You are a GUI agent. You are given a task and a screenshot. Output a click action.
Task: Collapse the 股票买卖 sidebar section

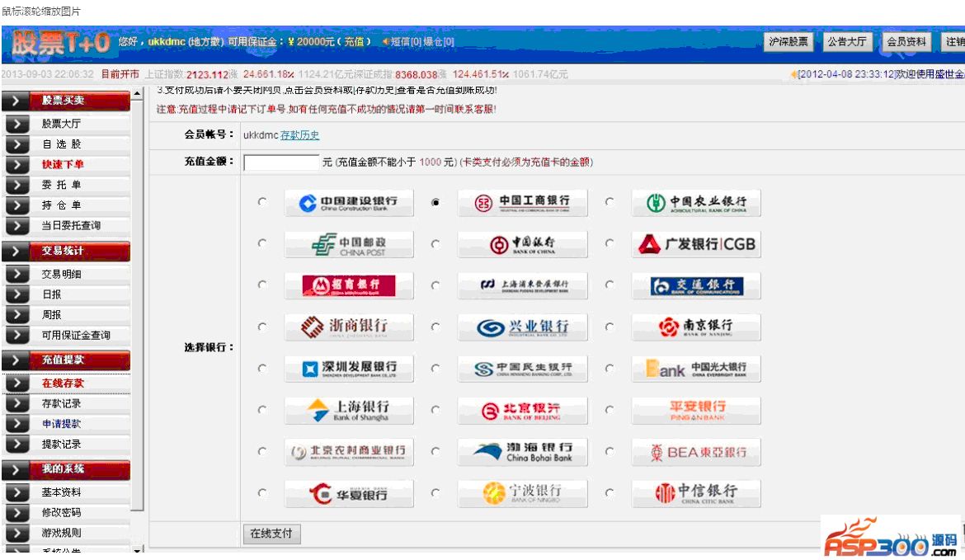click(66, 101)
